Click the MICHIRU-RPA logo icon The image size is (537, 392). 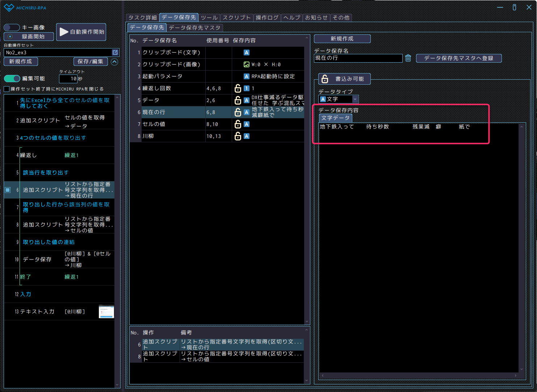coord(9,8)
